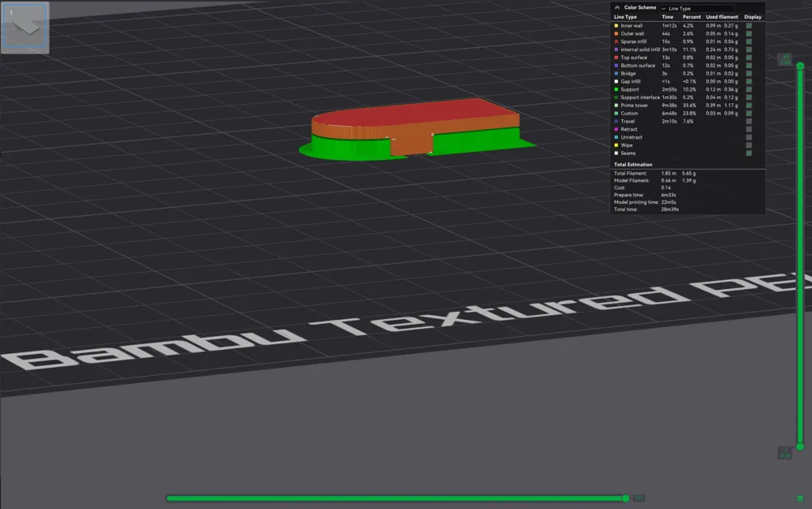The width and height of the screenshot is (812, 509).
Task: Toggle Support interface display checkbox
Action: coord(749,97)
